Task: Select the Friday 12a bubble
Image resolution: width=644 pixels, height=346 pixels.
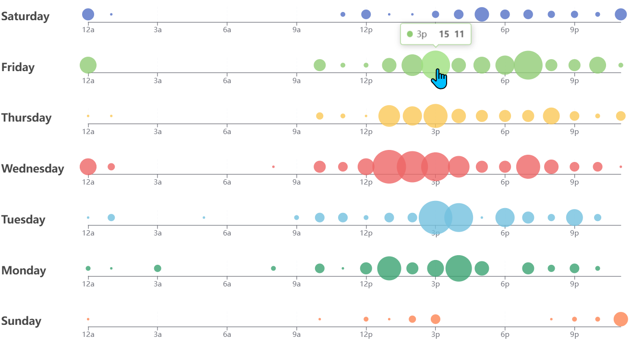Action: tap(88, 65)
